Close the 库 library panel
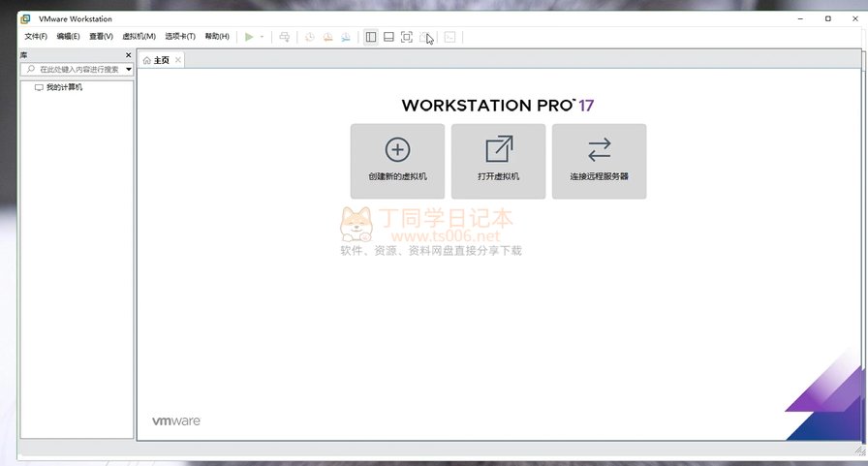The width and height of the screenshot is (868, 466). click(x=129, y=55)
